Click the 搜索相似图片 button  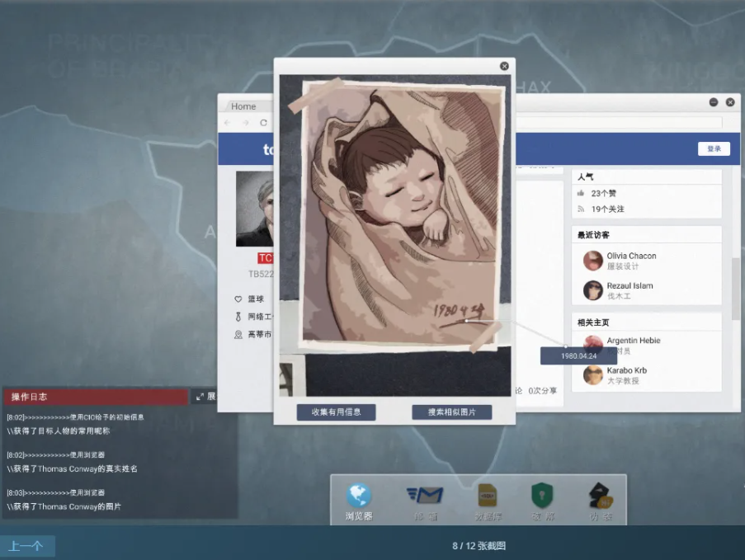452,412
